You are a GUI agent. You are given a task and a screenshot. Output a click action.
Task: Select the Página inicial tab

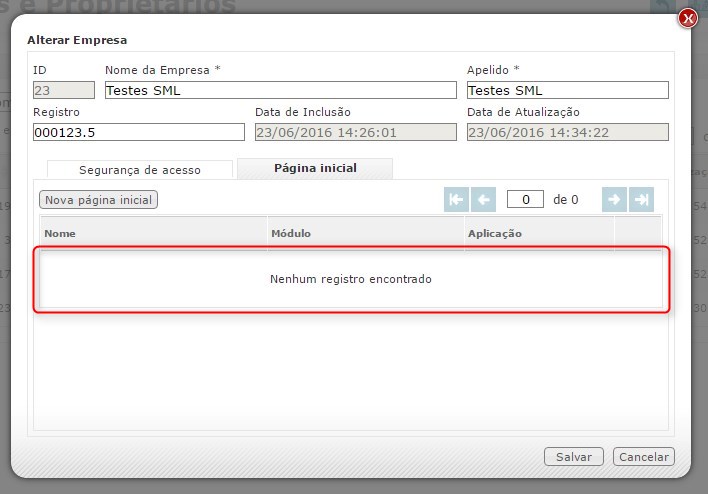click(x=315, y=168)
